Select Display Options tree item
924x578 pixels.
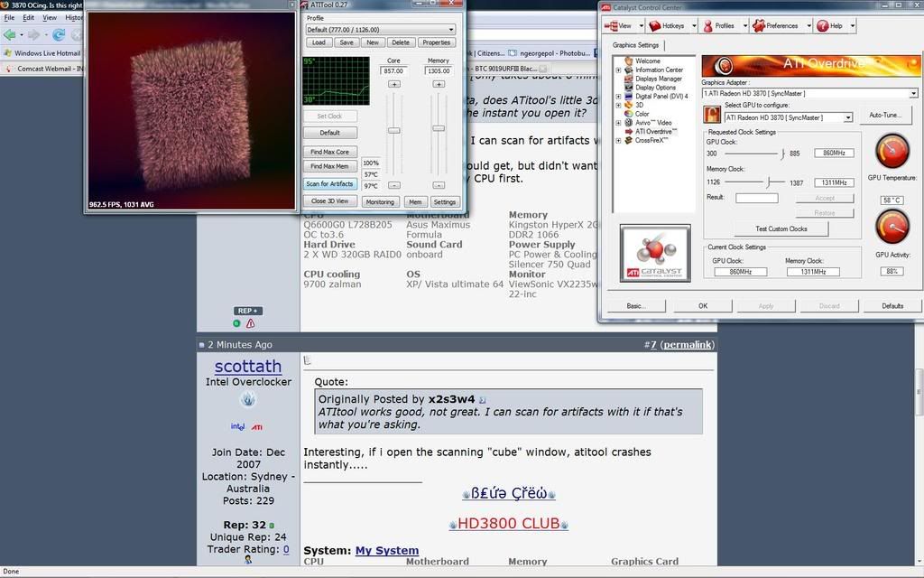coord(655,88)
